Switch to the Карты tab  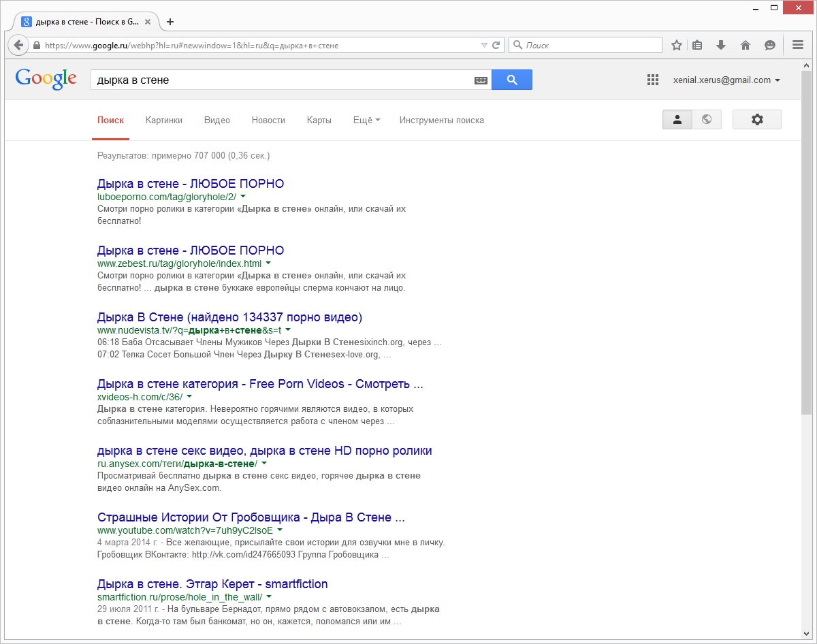tap(319, 120)
